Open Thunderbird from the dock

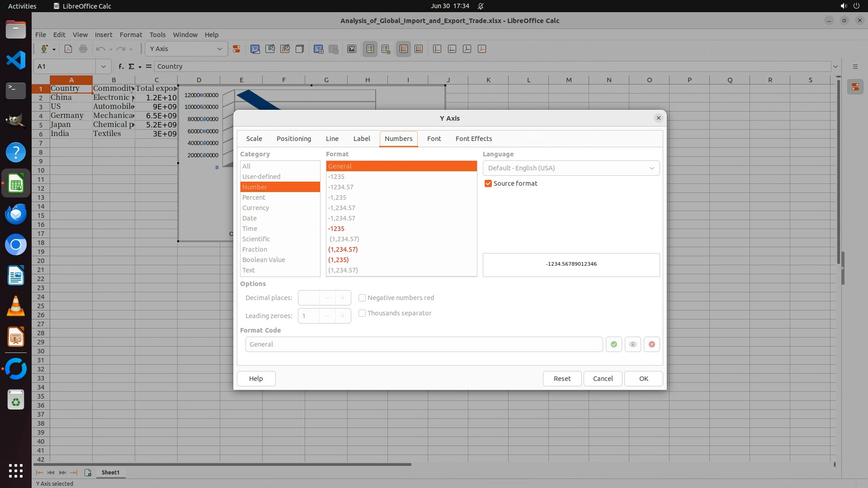click(x=16, y=214)
